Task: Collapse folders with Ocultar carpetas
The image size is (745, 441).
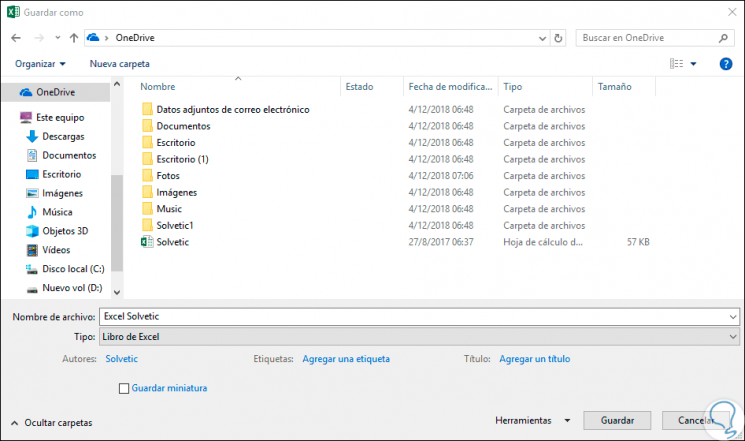Action: click(x=52, y=423)
